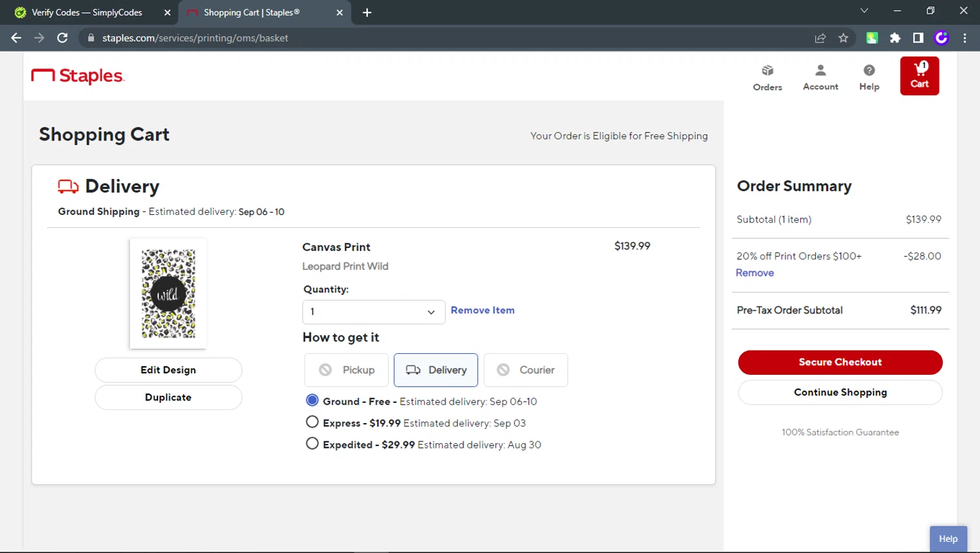Open the Account icon in header
Screen dimensions: 980x553
[821, 77]
